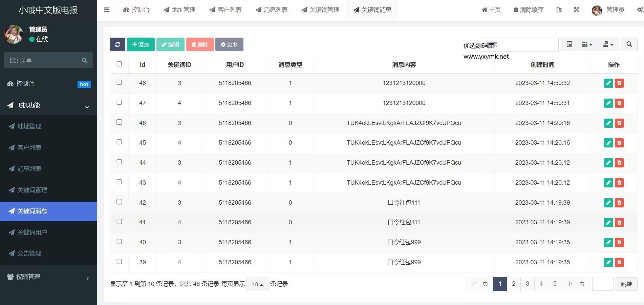This screenshot has height=305, width=644.
Task: Select checkbox for row Id 46
Action: pos(119,122)
